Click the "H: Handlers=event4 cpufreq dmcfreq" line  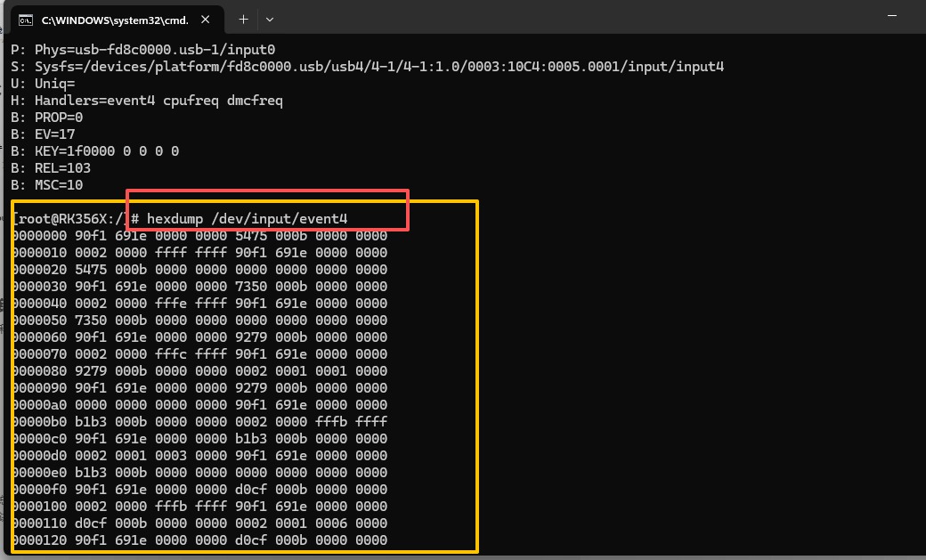coord(146,101)
